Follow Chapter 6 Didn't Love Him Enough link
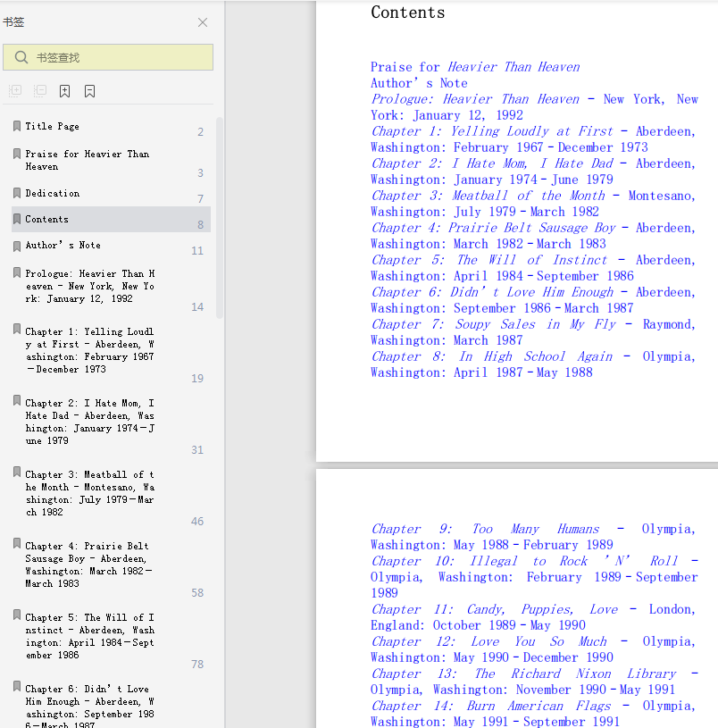This screenshot has width=718, height=728. coord(533,300)
